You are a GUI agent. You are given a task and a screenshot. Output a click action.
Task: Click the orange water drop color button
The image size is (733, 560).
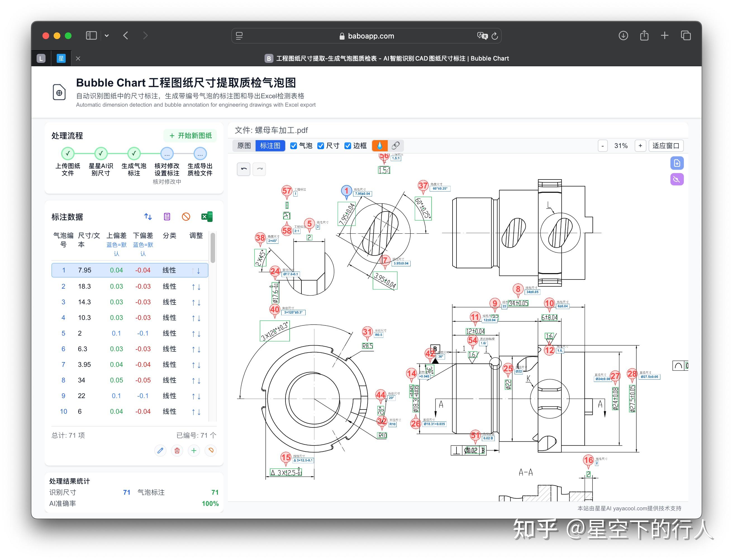pyautogui.click(x=380, y=146)
